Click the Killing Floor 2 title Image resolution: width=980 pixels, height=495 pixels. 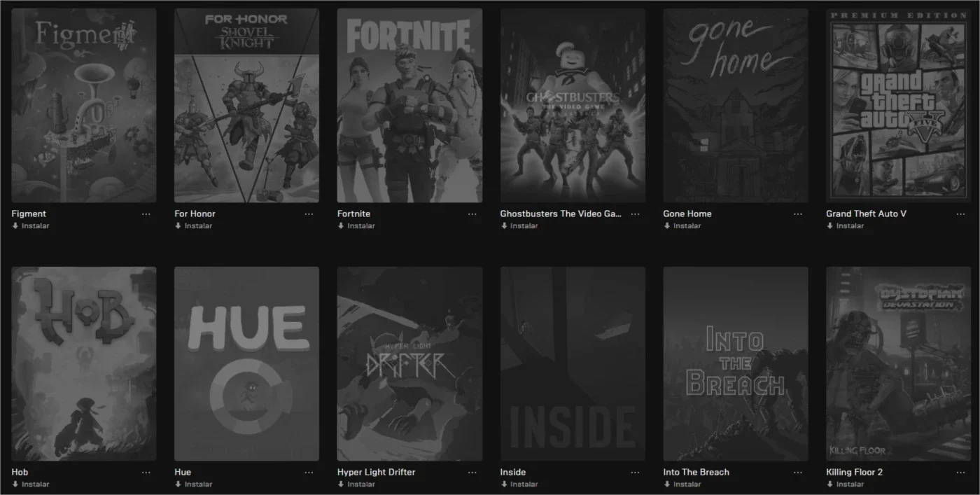tap(855, 473)
